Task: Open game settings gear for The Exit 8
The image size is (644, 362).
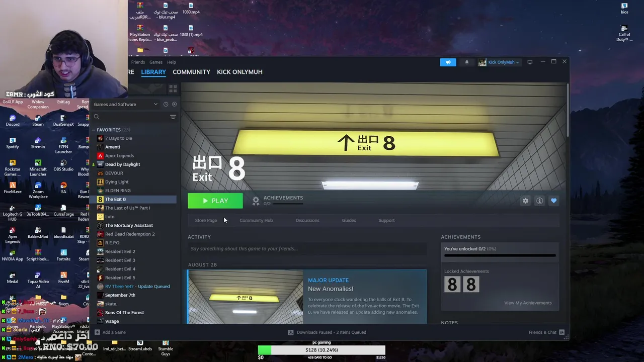Action: [525, 201]
